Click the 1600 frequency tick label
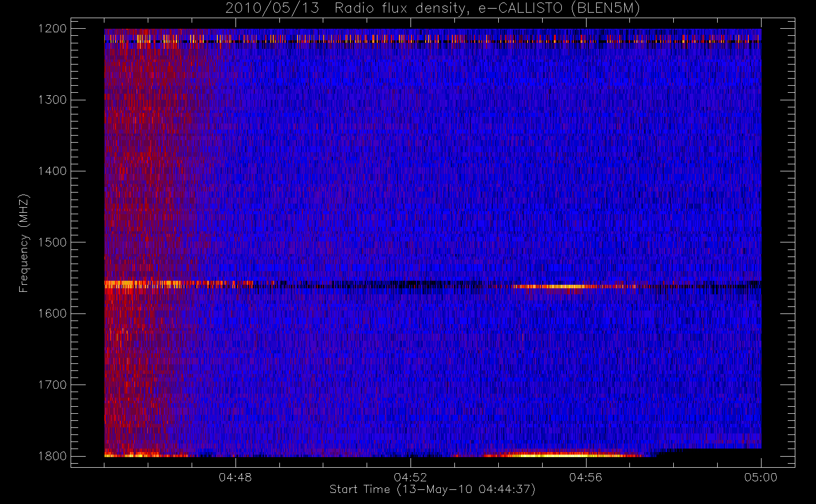Viewport: 816px width, 504px height. [x=52, y=313]
